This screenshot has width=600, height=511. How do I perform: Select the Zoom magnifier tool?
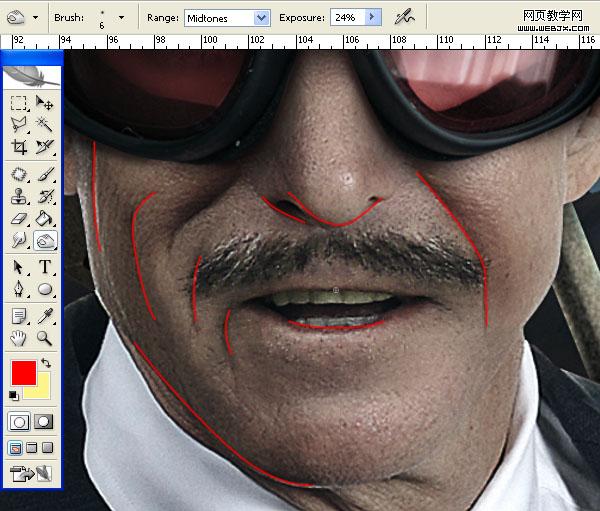(45, 338)
